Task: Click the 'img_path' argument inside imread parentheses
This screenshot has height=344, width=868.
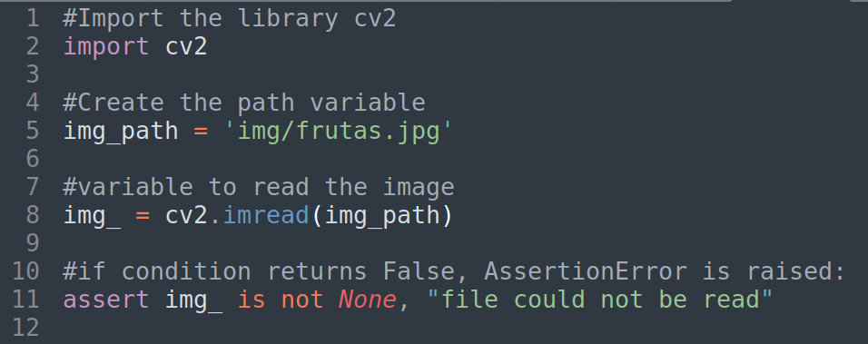Action: point(382,216)
